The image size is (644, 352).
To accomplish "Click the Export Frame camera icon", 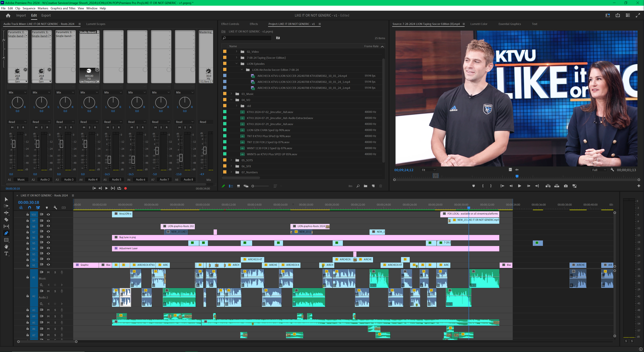I will point(566,186).
